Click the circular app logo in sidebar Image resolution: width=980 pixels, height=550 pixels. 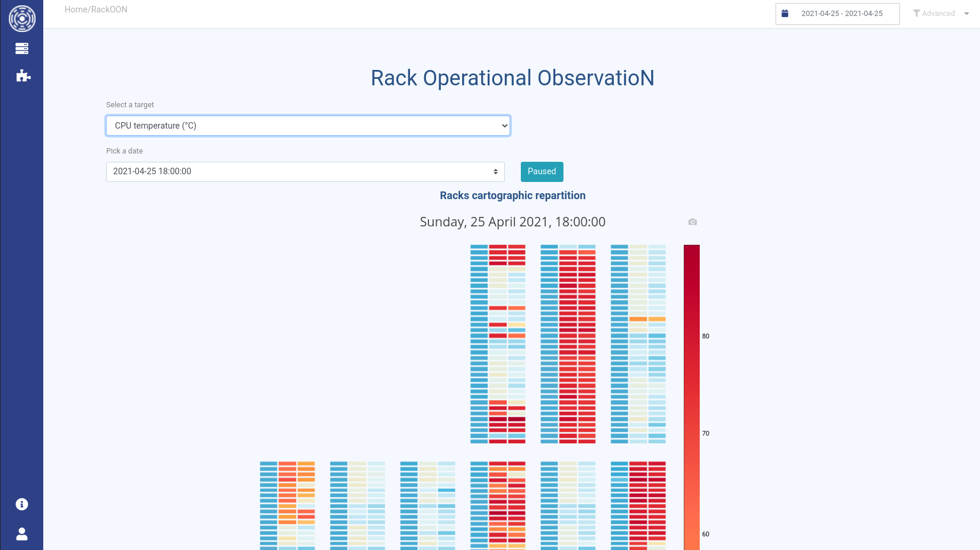tap(22, 18)
